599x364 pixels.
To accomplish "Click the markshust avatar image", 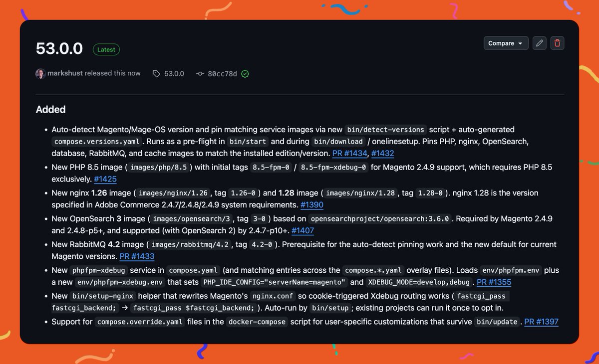I will coord(40,73).
